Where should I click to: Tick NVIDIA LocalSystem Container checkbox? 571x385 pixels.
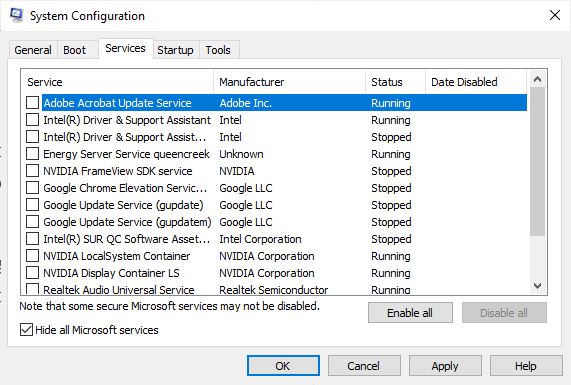pos(32,256)
